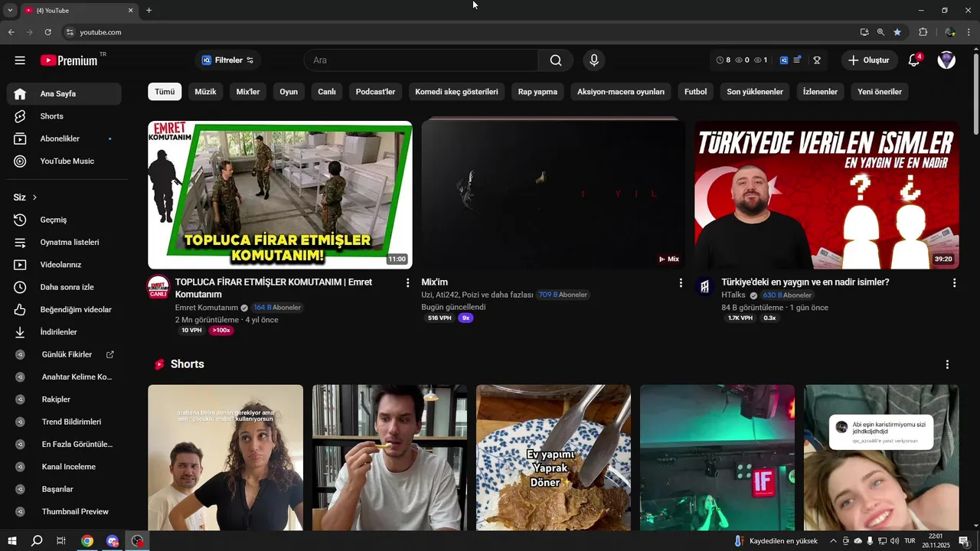Screen dimensions: 980x551
Task: Click HTalks channel avatar
Action: click(x=705, y=286)
